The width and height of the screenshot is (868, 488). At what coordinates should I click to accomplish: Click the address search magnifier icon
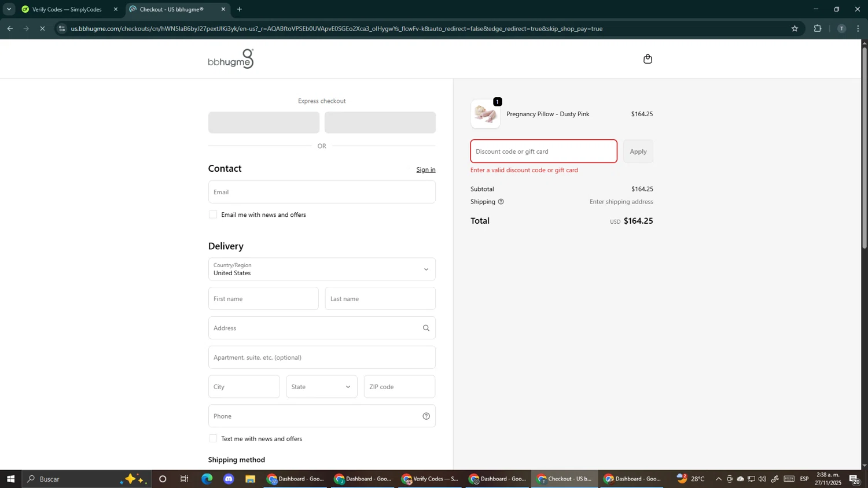[x=426, y=328]
